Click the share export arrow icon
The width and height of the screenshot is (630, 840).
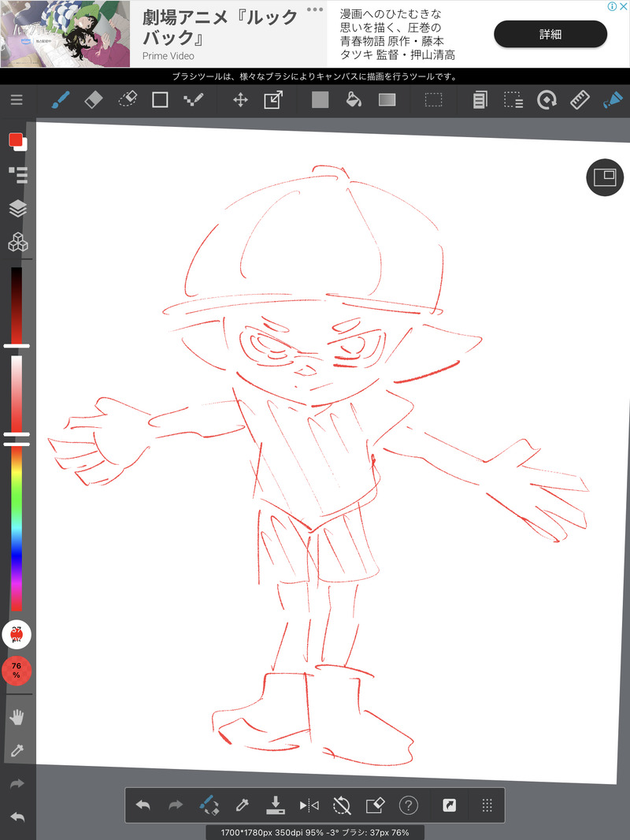pos(449,805)
